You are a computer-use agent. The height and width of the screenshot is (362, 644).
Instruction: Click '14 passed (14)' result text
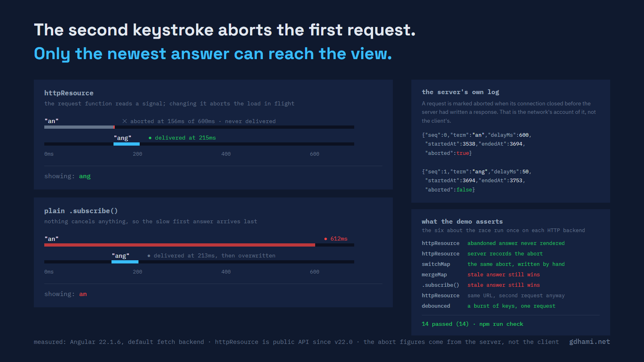pyautogui.click(x=445, y=324)
